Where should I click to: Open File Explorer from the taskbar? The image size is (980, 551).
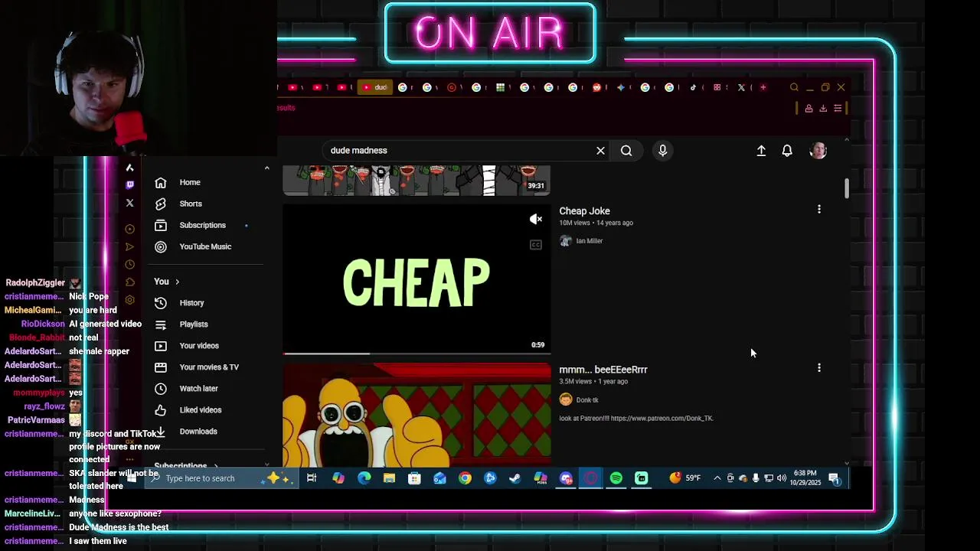tap(389, 478)
